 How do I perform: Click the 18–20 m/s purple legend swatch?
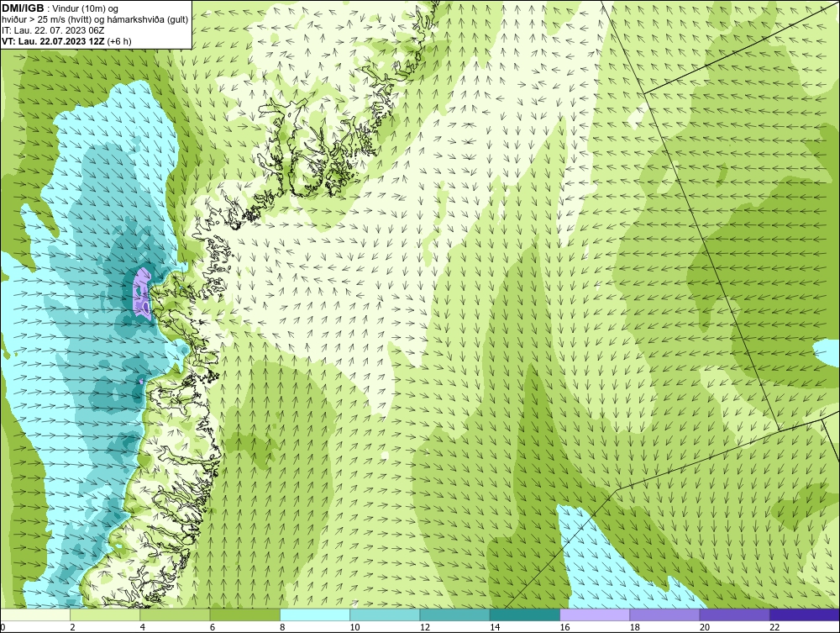point(664,615)
